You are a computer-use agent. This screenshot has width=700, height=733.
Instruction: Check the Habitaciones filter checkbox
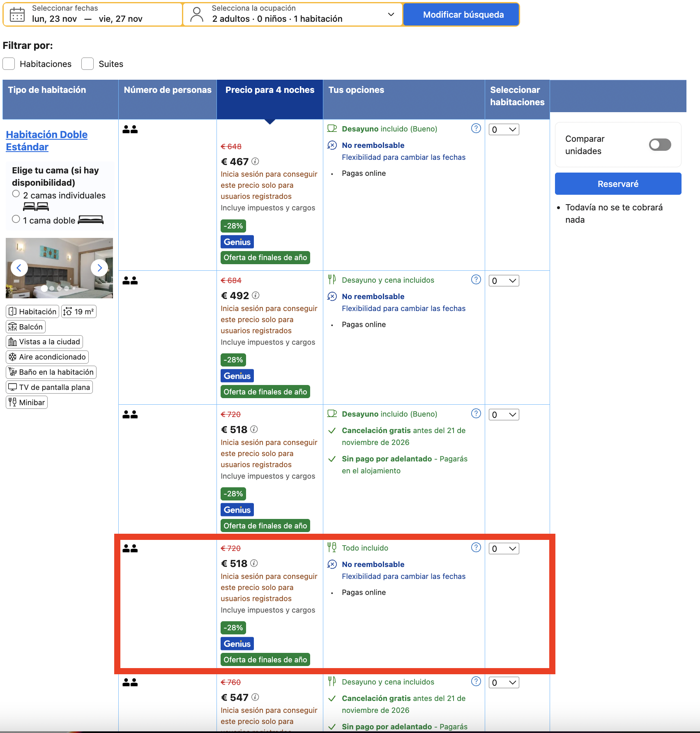click(9, 64)
